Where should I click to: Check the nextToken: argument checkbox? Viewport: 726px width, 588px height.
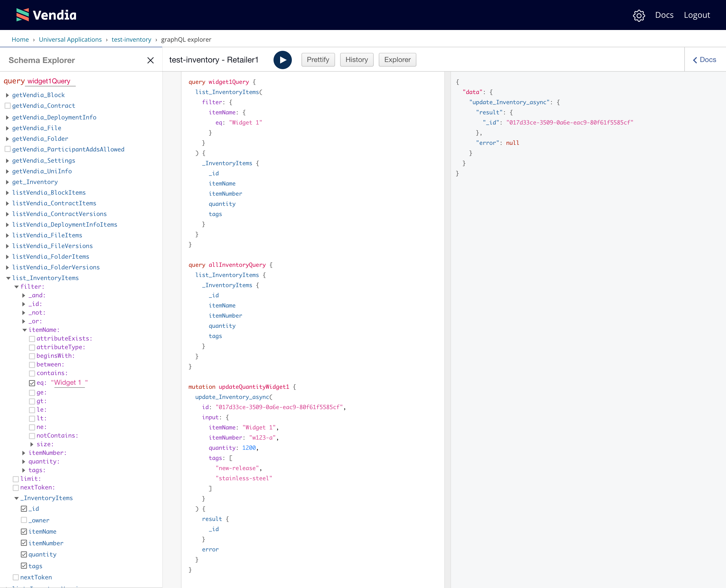pos(16,488)
